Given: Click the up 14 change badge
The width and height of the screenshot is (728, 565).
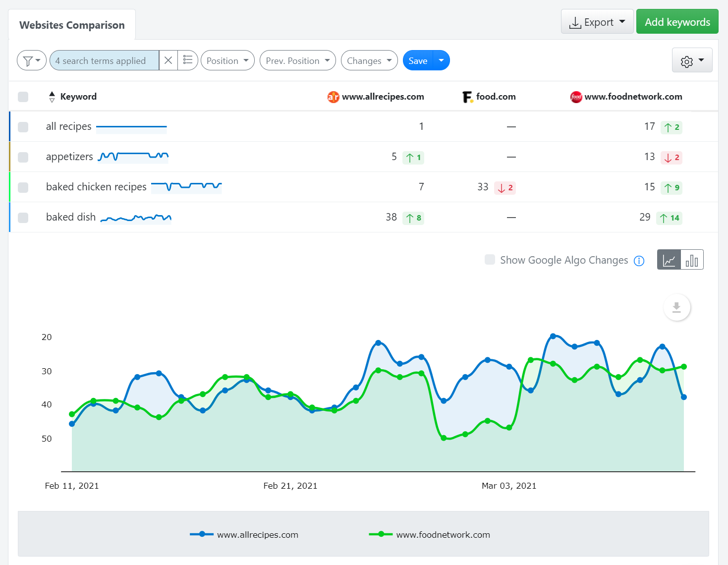Looking at the screenshot, I should [x=669, y=218].
